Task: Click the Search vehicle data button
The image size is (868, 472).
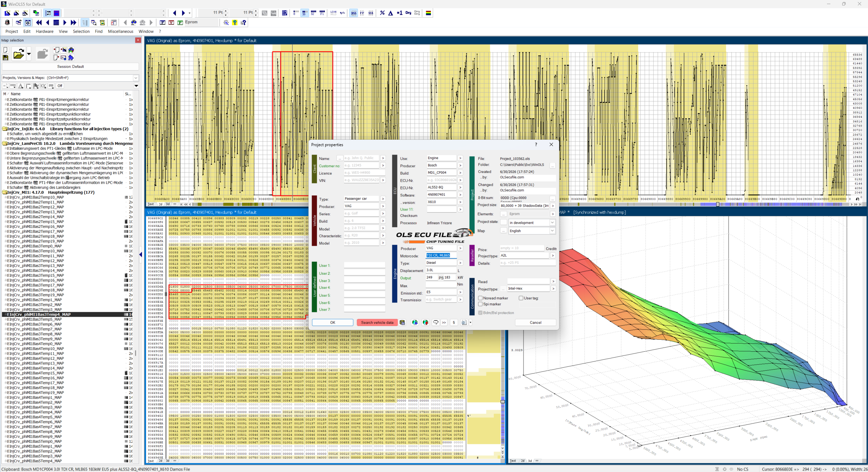Action: tap(377, 322)
